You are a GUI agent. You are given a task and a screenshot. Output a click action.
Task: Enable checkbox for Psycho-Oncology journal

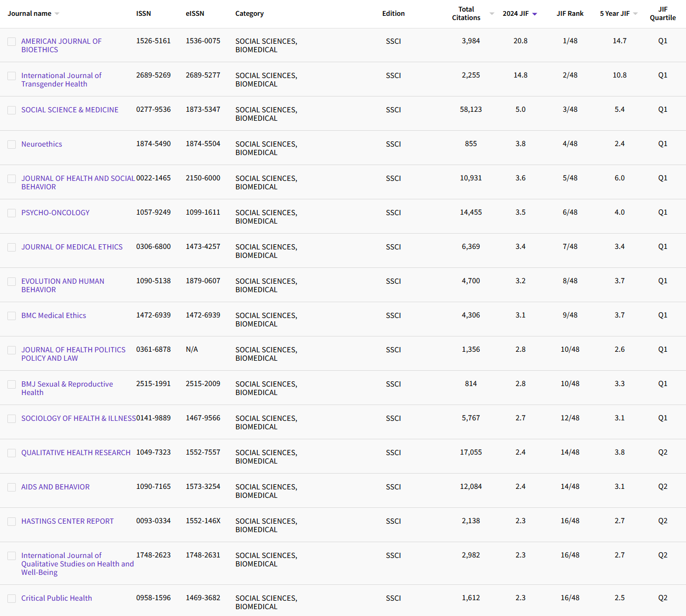[x=12, y=213]
